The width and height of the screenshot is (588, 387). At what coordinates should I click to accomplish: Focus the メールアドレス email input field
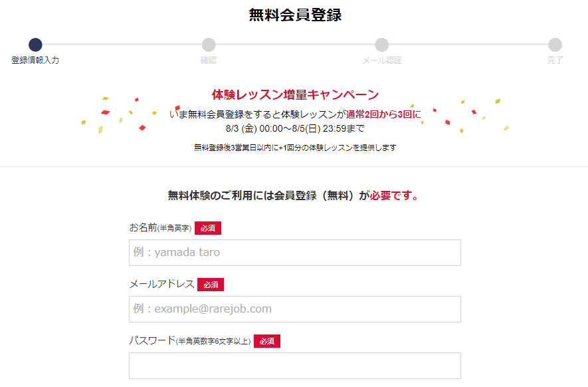(x=295, y=309)
